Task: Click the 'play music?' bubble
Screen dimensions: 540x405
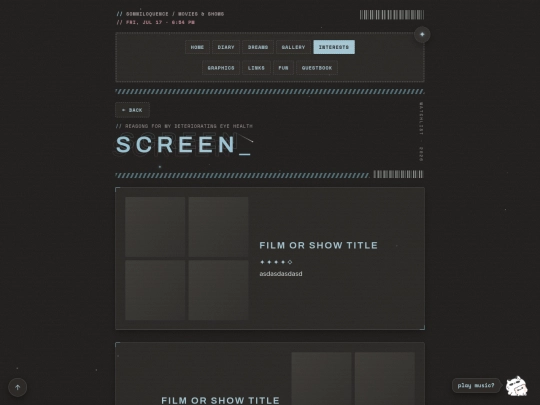Action: pyautogui.click(x=476, y=385)
